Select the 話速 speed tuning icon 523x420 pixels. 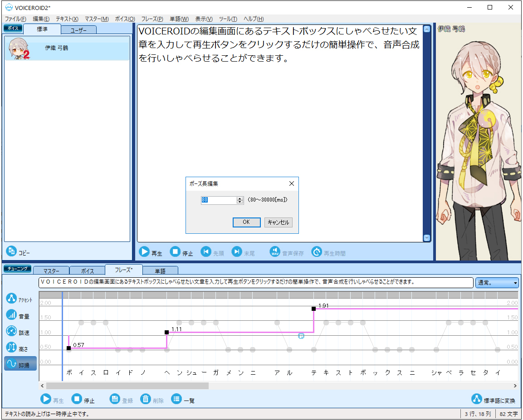coord(11,331)
